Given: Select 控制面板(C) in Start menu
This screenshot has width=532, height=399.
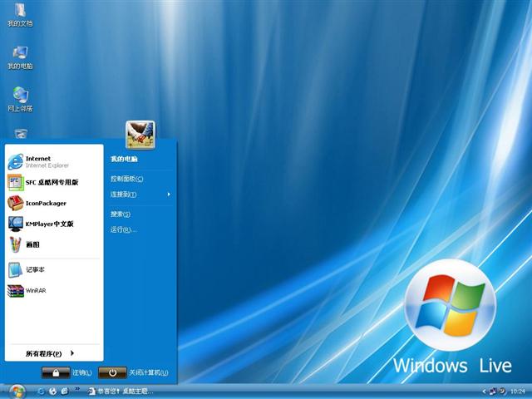Looking at the screenshot, I should (x=127, y=179).
